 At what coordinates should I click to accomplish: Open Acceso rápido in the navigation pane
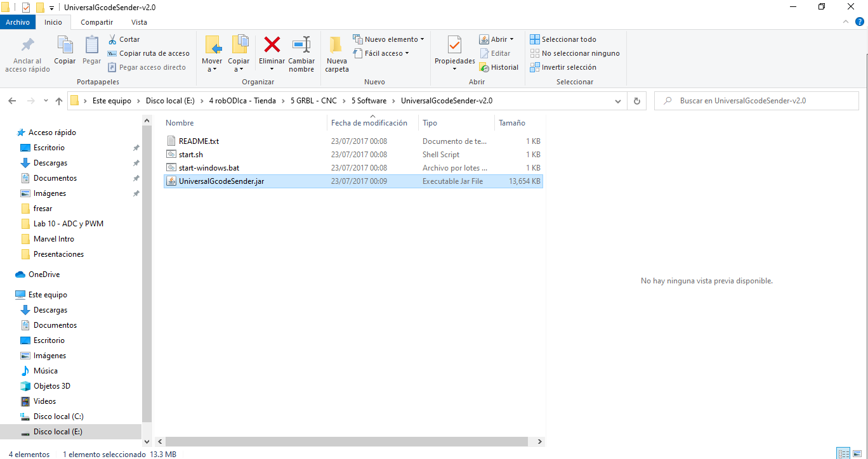point(52,133)
